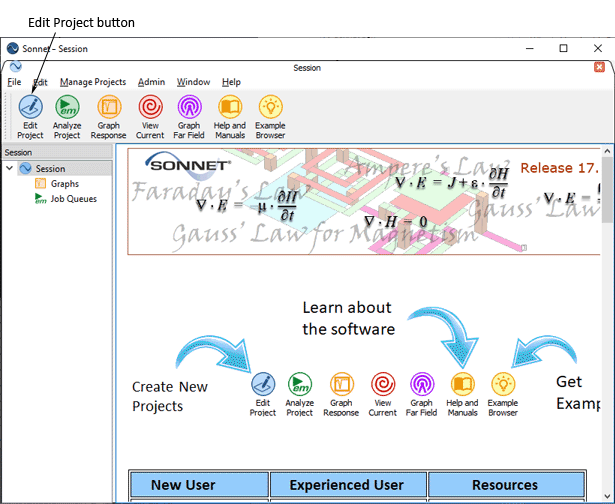The height and width of the screenshot is (504, 615).
Task: Minimize the Sonnet window
Action: (530, 48)
